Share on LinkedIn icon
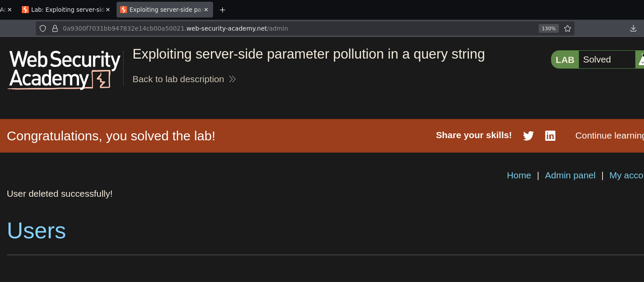This screenshot has width=644, height=282. pos(550,136)
